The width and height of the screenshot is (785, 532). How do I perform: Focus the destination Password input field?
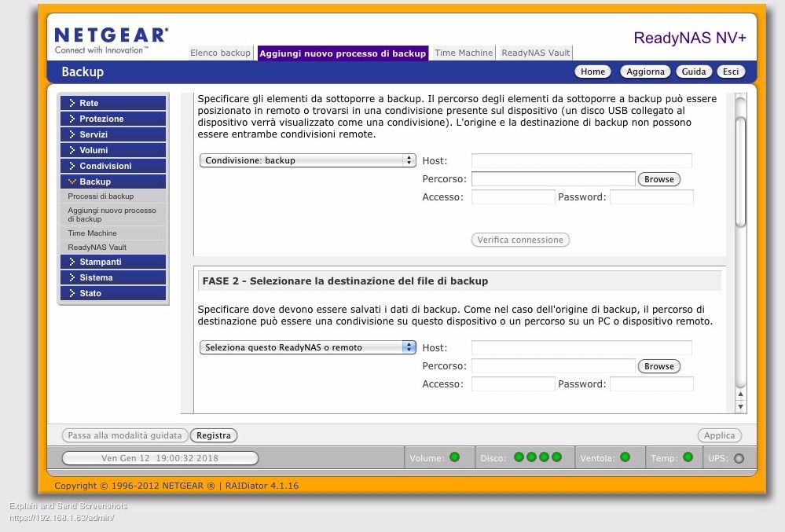click(x=652, y=383)
